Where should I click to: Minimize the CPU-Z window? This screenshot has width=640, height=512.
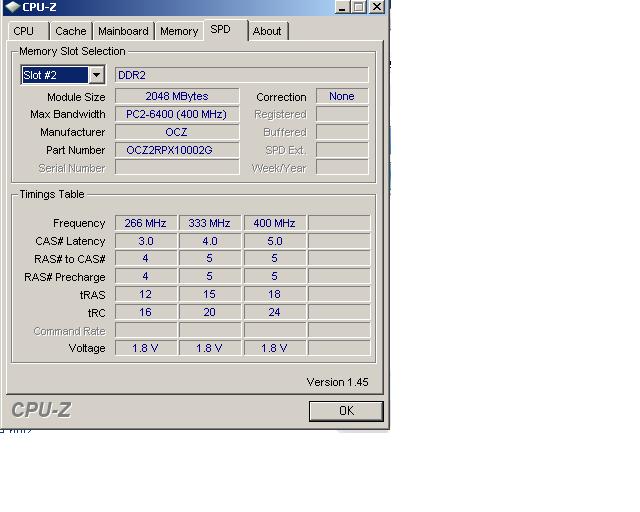(342, 7)
